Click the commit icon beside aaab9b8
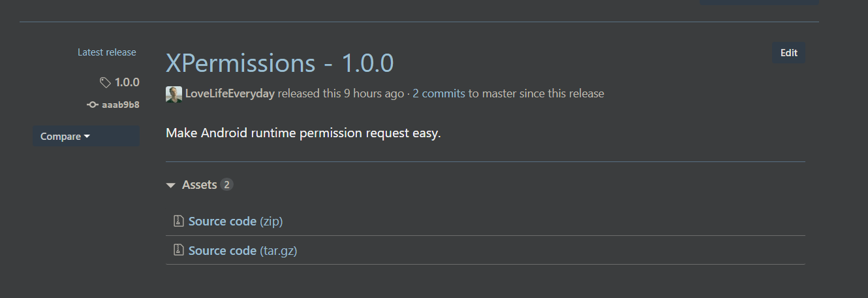 coord(93,105)
